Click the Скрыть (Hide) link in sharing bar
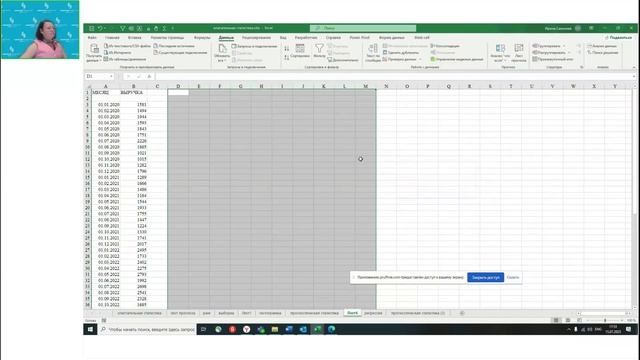The image size is (640, 360). coord(513,277)
